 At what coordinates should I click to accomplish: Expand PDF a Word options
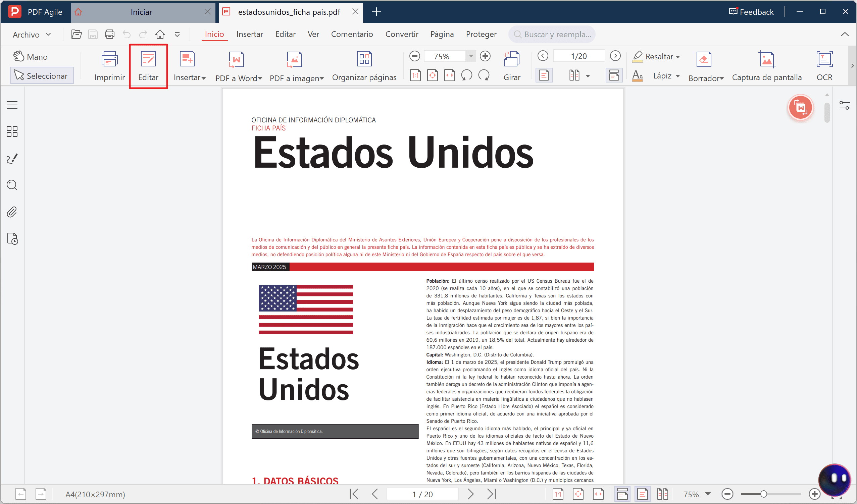pyautogui.click(x=260, y=78)
